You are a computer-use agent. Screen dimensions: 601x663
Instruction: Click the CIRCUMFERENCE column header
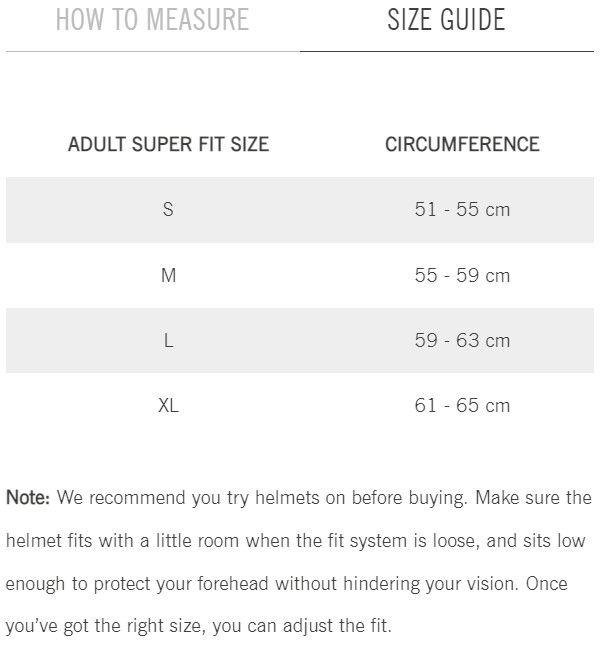tap(462, 144)
